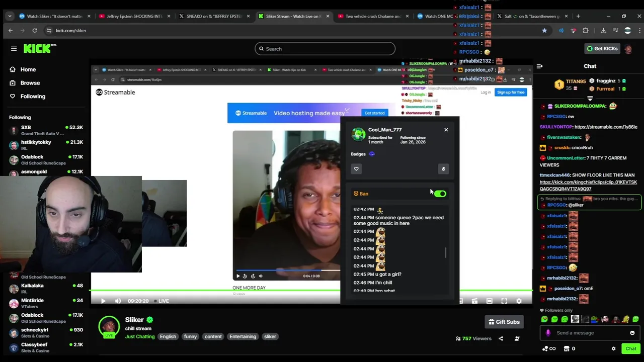Open Kalkalaka channel in sidebar
Image resolution: width=644 pixels, height=362 pixels.
pos(46,288)
